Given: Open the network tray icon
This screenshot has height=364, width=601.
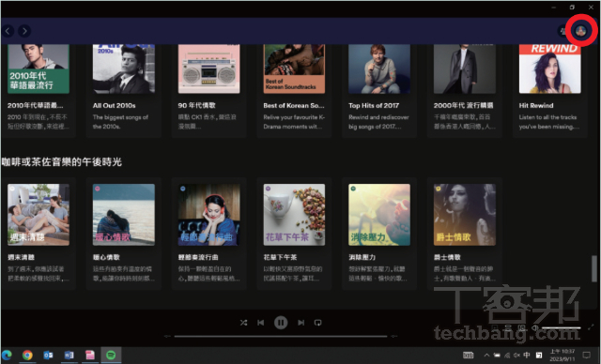Looking at the screenshot, I should (x=507, y=355).
